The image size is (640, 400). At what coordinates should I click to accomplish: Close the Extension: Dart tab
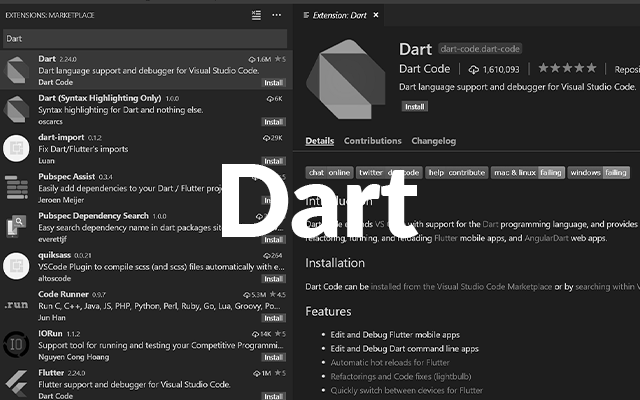pos(376,15)
